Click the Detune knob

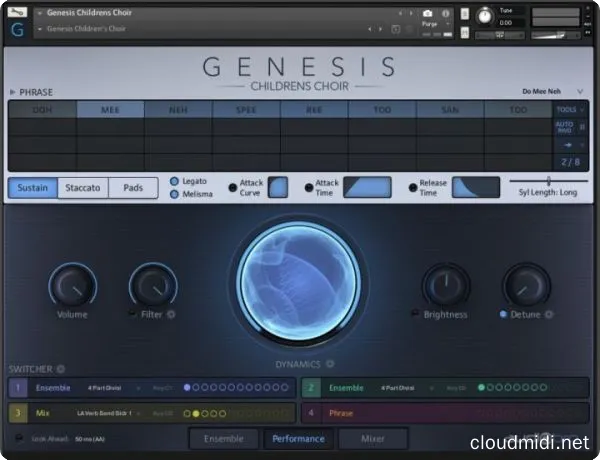coord(527,285)
